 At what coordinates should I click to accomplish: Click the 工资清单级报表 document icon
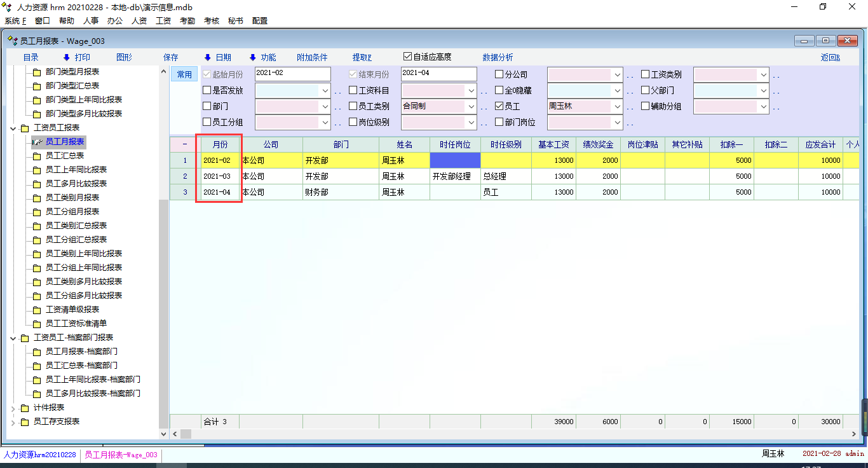(36, 310)
